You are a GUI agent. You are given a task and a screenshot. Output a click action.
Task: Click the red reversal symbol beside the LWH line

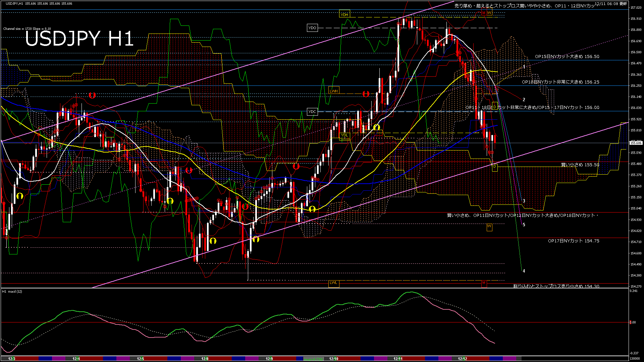point(366,94)
